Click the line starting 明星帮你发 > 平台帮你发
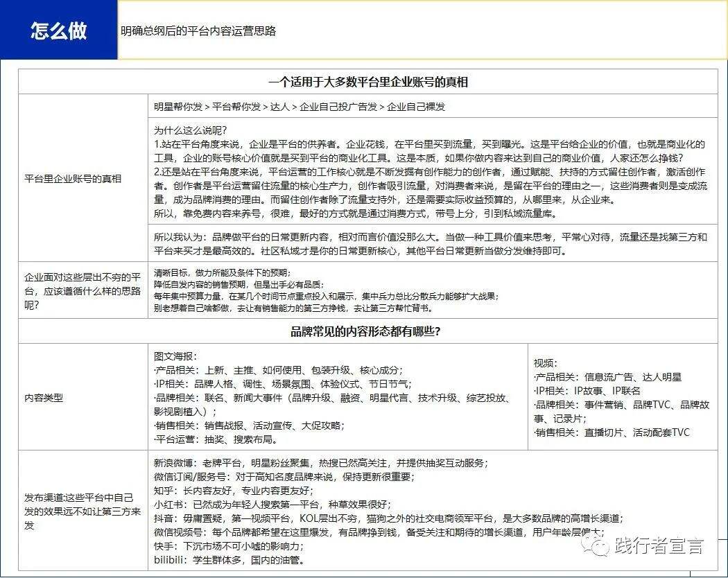 [300, 107]
